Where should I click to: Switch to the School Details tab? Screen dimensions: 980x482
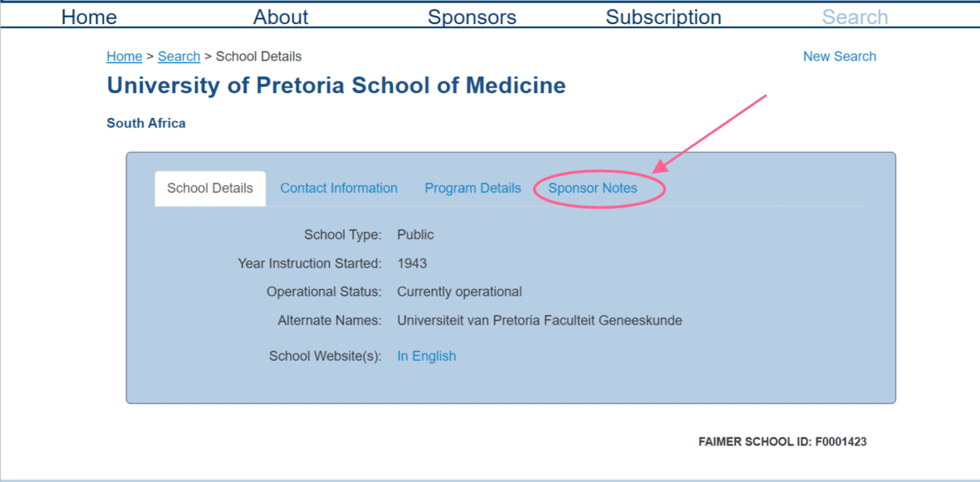[x=210, y=188]
